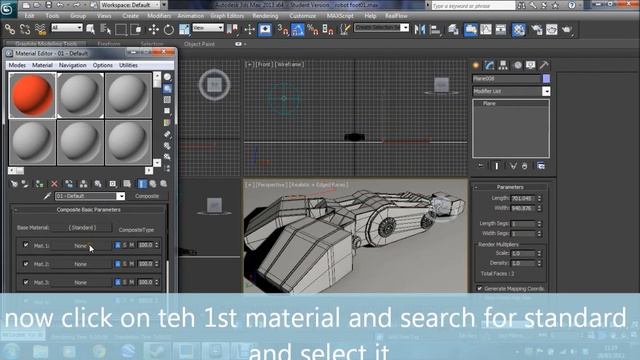
Task: Click the Bind to Space Warp tool
Action: pyautogui.click(x=40, y=29)
